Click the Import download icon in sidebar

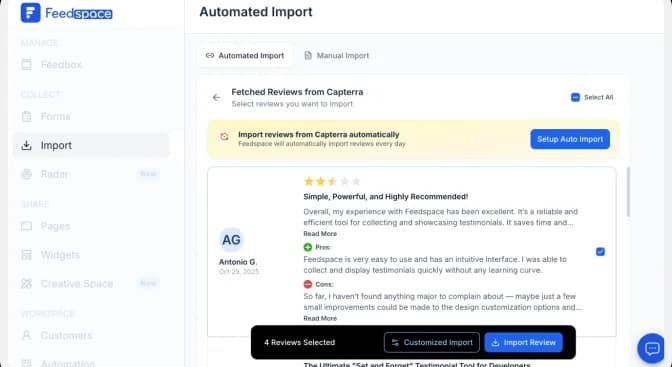27,145
